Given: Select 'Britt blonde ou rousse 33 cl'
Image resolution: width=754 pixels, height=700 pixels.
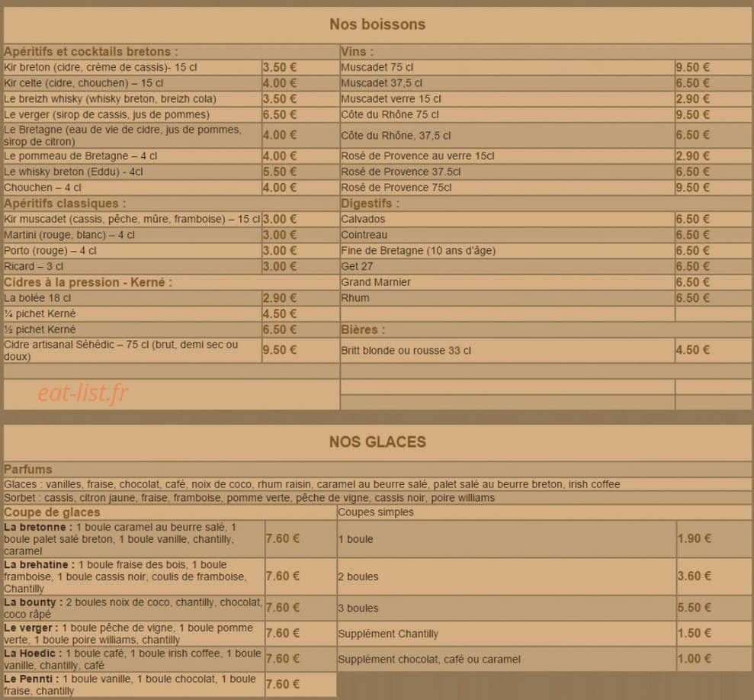Looking at the screenshot, I should (406, 351).
